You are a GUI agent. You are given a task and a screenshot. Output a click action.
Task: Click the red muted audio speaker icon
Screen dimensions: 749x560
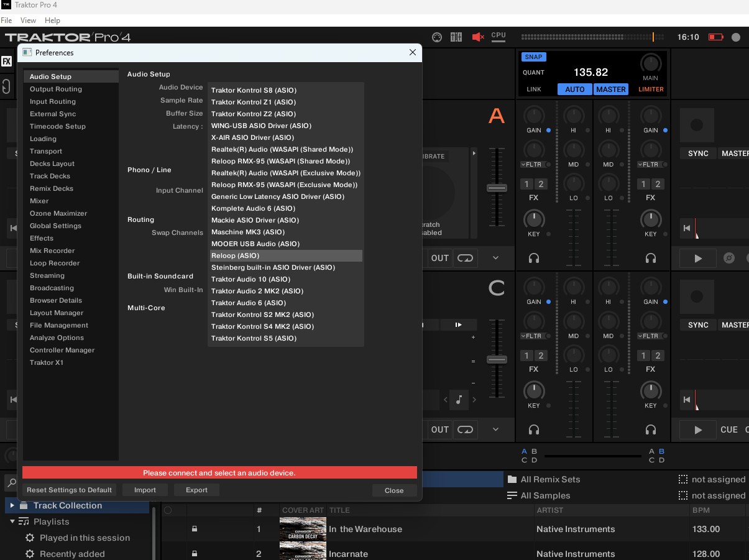pyautogui.click(x=478, y=37)
